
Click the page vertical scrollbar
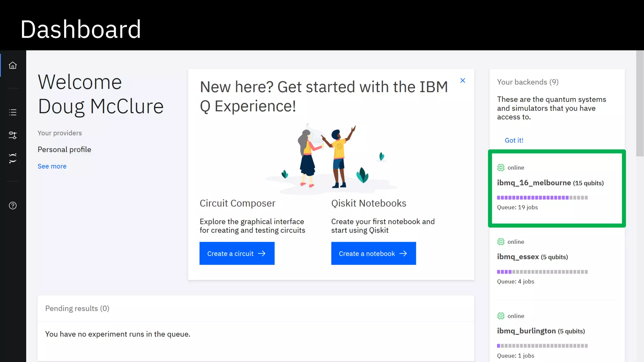pos(640,104)
